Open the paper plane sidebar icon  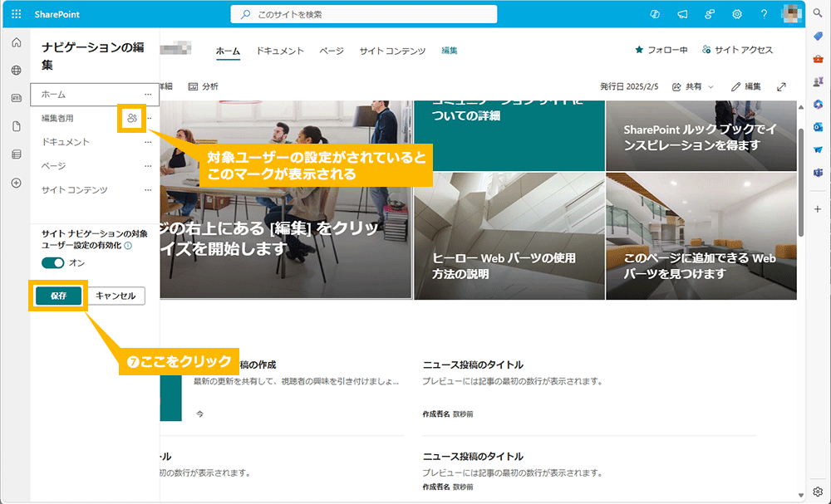(818, 149)
